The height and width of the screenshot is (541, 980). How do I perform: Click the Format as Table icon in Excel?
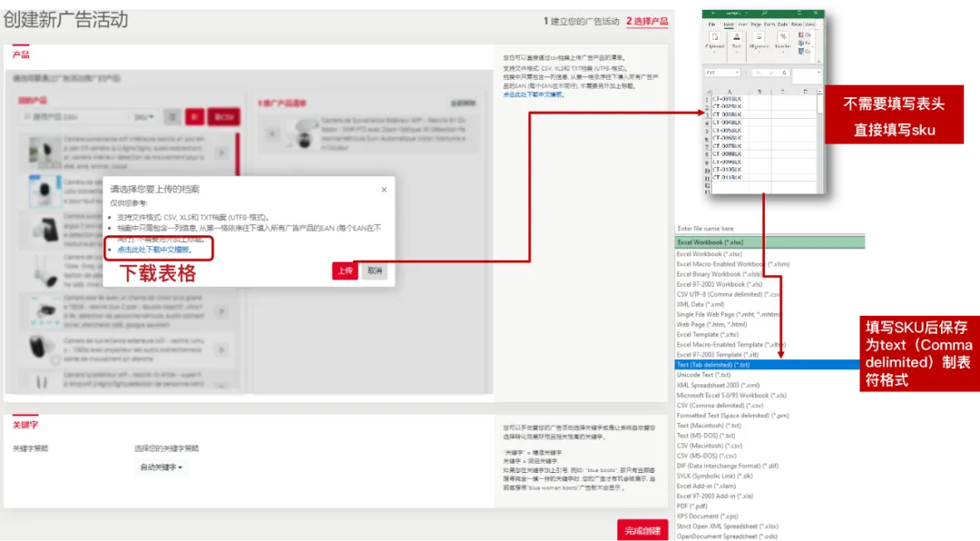point(800,44)
